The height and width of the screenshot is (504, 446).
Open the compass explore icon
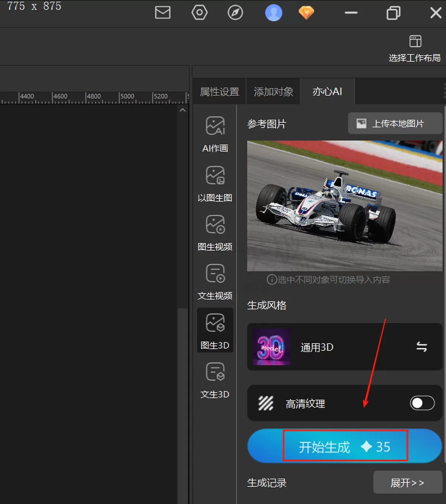coord(235,13)
